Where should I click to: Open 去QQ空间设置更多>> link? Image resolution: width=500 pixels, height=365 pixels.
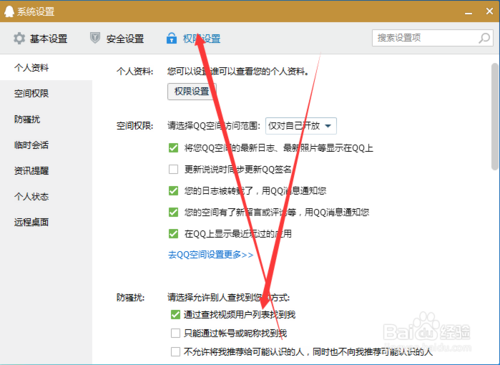[x=210, y=255]
